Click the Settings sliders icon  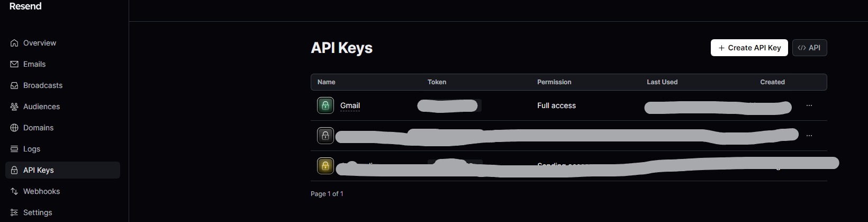(14, 212)
